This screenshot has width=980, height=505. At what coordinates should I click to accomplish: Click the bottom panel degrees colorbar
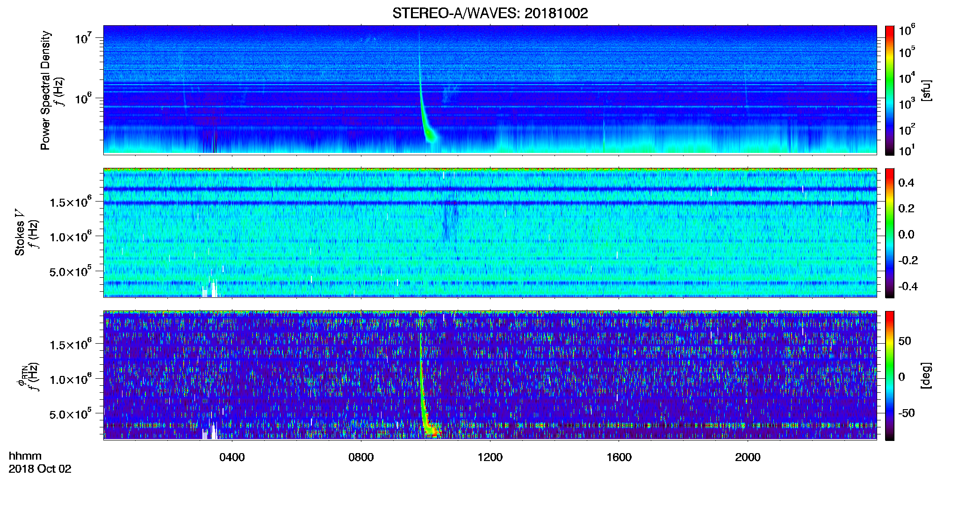tap(890, 375)
